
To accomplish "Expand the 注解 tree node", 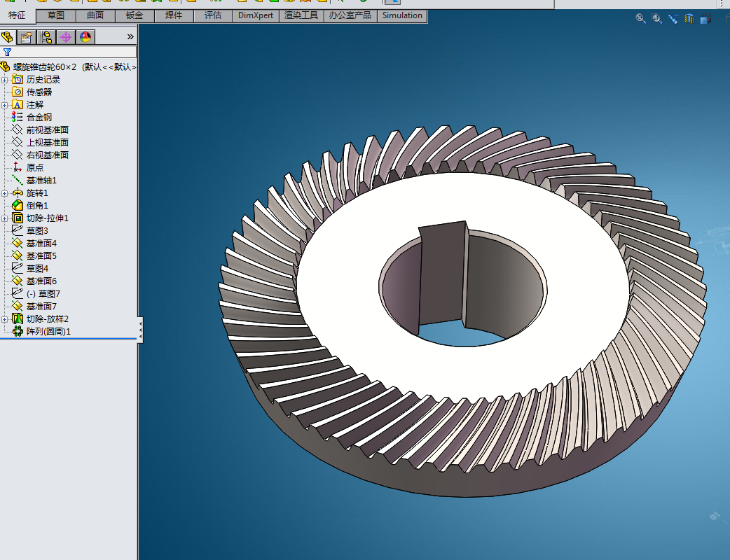I will click(5, 105).
